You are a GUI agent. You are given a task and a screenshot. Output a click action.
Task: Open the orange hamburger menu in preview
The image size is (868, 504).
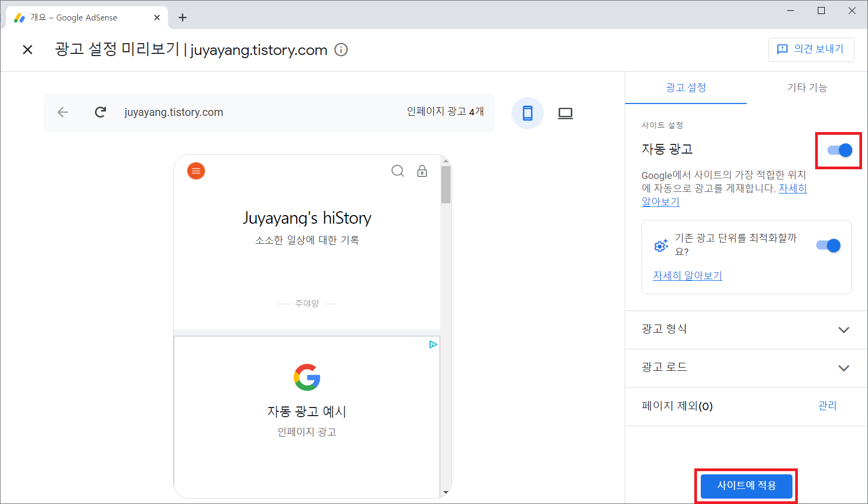pyautogui.click(x=196, y=171)
